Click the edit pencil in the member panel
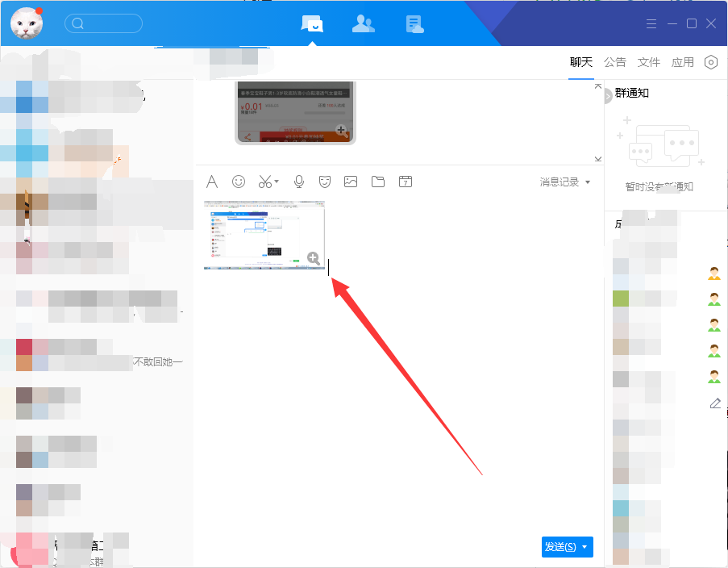 click(x=714, y=403)
